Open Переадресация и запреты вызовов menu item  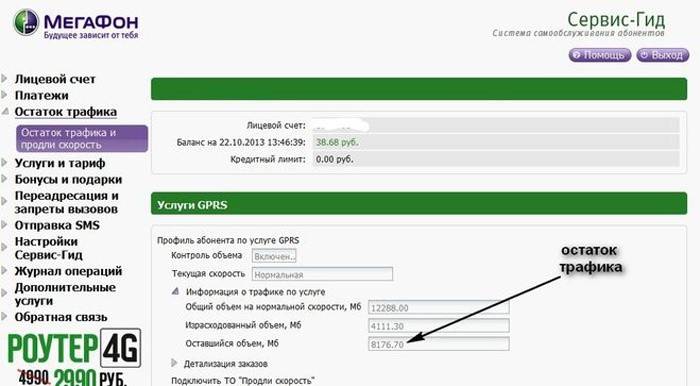67,202
